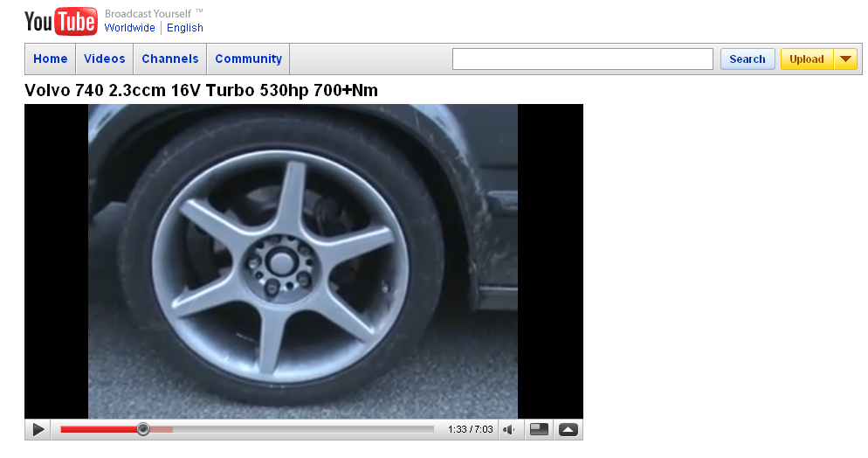This screenshot has height=458, width=868.
Task: Click the Worldwide location link
Action: pos(129,28)
